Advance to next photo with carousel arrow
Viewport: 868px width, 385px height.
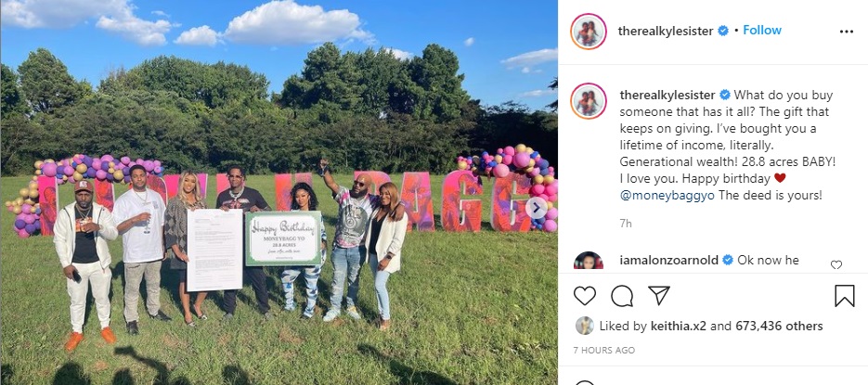(536, 208)
